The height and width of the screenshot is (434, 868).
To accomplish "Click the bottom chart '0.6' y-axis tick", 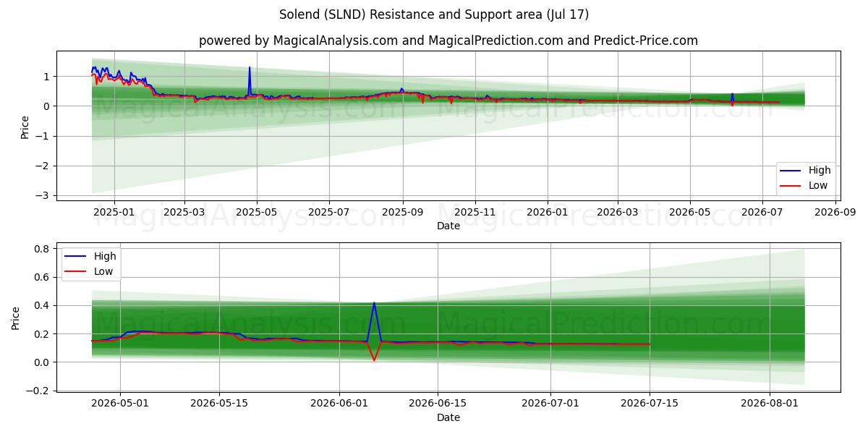I will point(42,277).
